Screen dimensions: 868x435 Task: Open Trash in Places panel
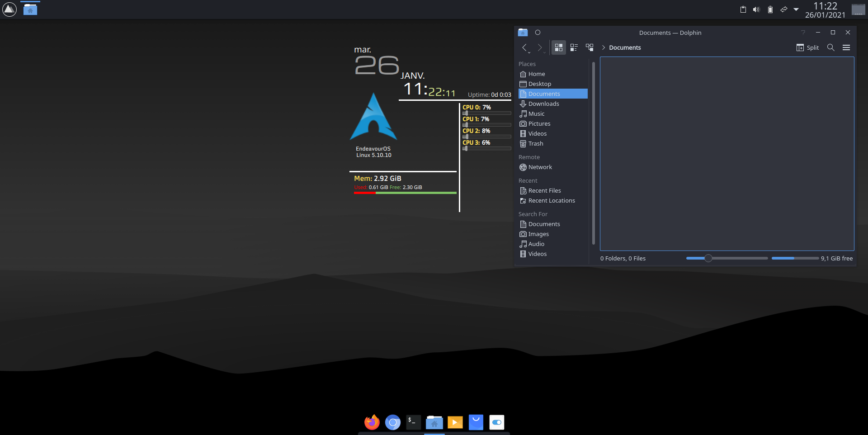553,144
